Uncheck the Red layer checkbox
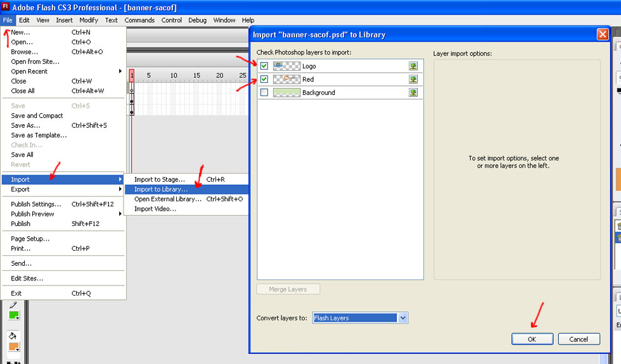Screen dimensions: 621x364 click(264, 79)
